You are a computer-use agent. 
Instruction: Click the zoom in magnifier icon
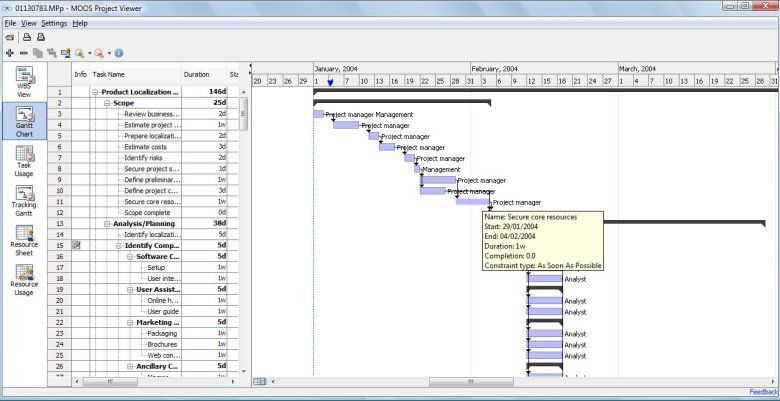pos(79,52)
